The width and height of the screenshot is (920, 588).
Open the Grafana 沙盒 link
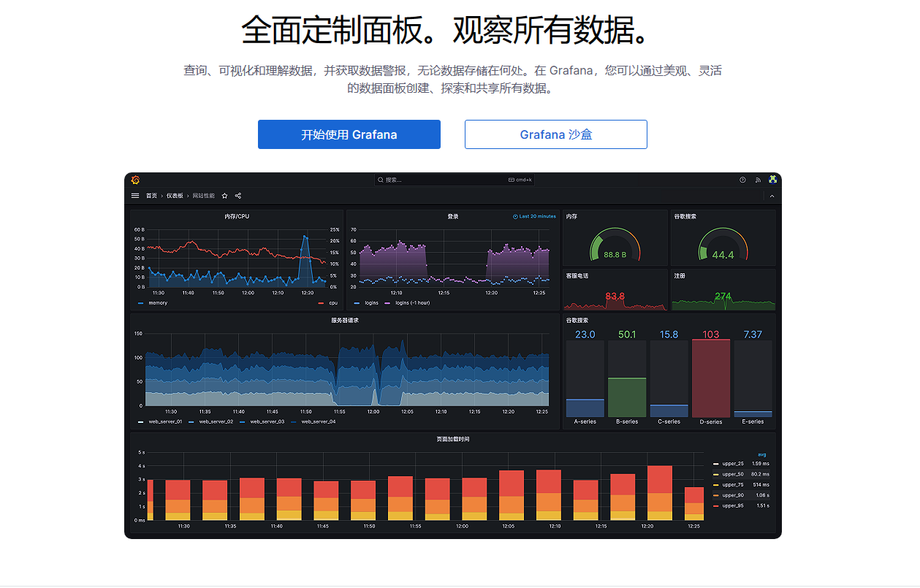point(556,134)
